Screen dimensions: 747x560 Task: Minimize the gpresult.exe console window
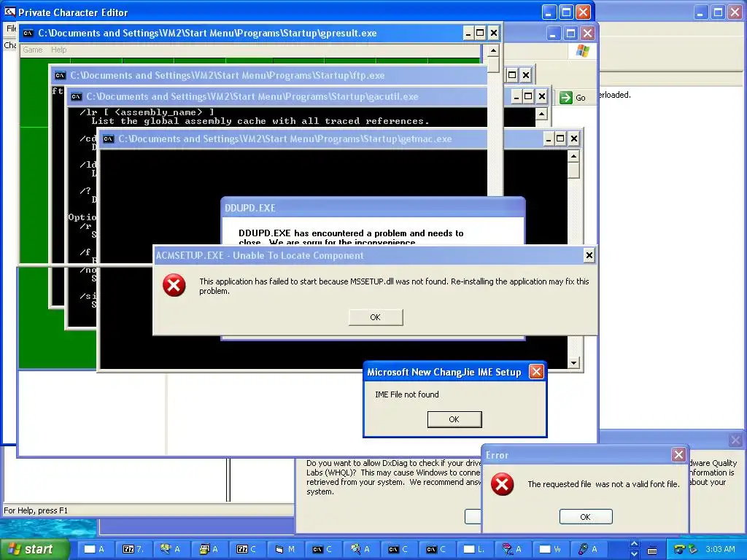(x=468, y=34)
